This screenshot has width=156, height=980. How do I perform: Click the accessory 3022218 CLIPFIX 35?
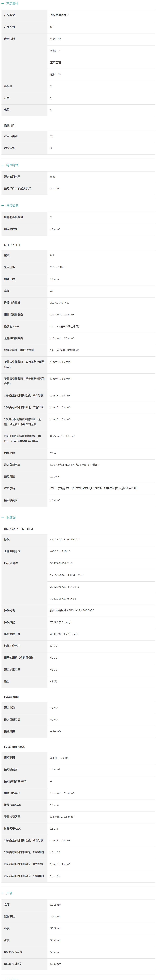pyautogui.click(x=63, y=598)
